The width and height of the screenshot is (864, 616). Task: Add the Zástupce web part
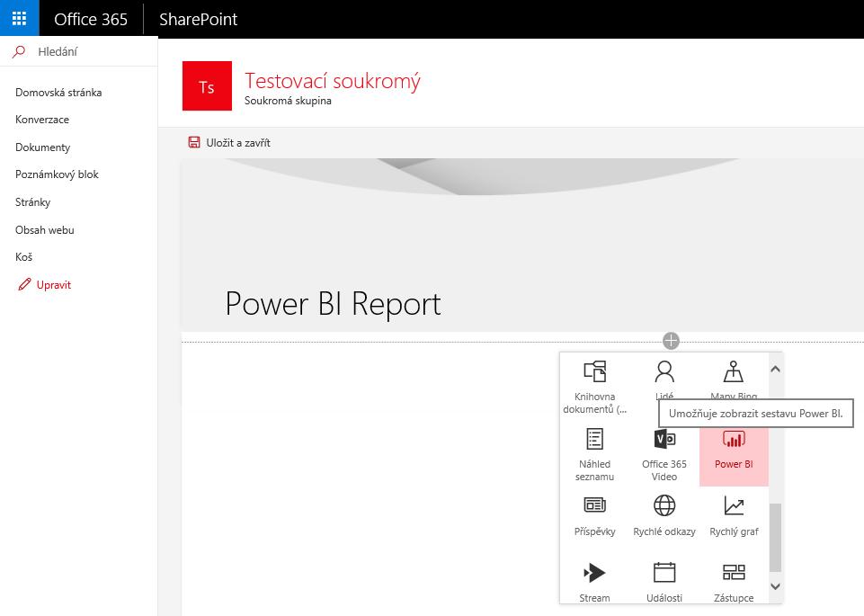734,581
